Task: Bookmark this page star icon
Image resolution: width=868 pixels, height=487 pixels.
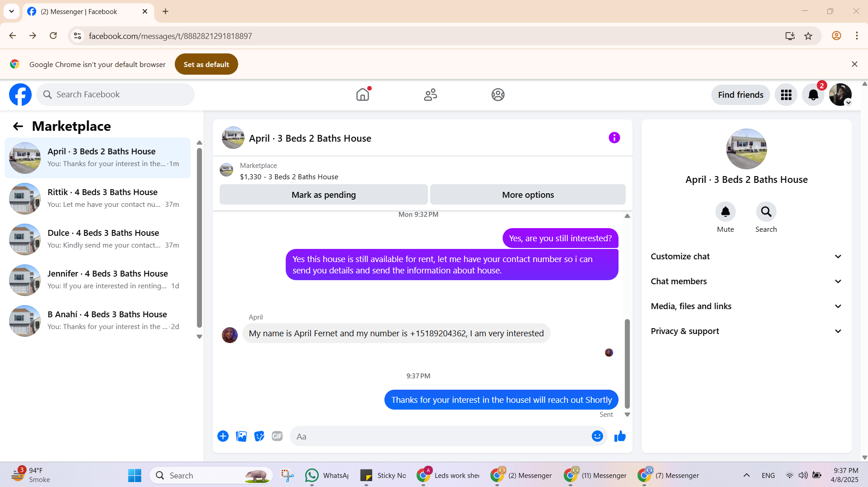Action: [808, 36]
